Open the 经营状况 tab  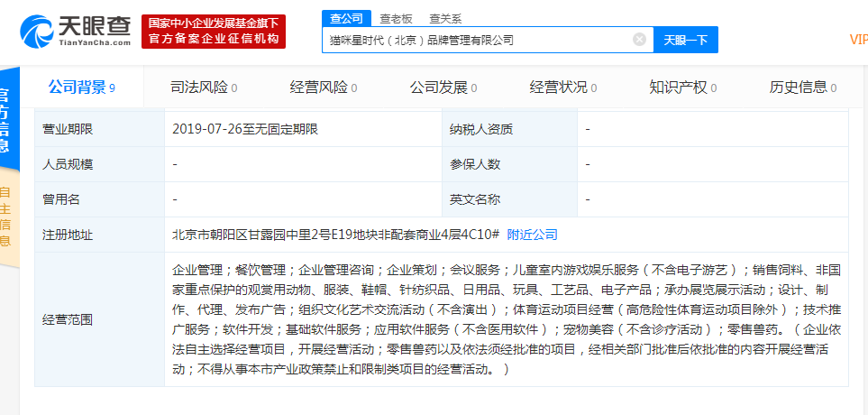point(563,87)
